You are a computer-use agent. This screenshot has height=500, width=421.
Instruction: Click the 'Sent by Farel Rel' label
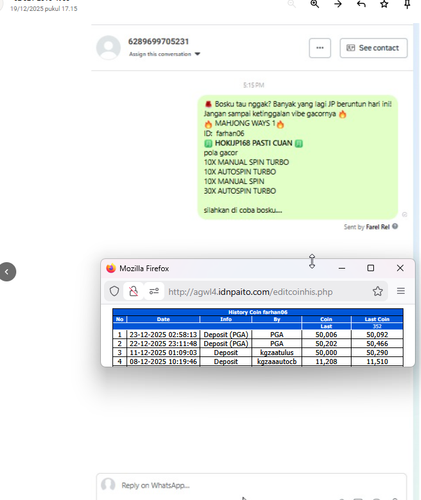coord(367,227)
